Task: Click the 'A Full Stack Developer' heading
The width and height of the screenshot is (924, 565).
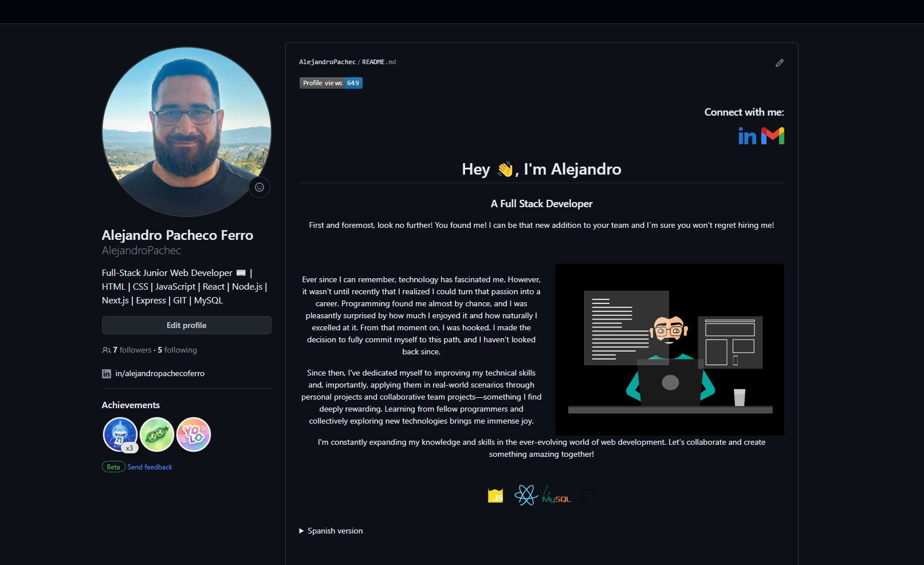Action: pyautogui.click(x=541, y=204)
